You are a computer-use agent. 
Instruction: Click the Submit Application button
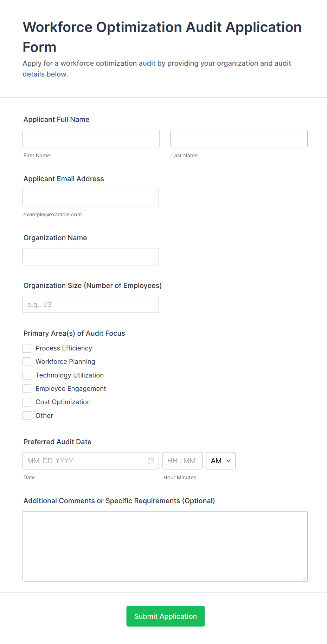click(165, 616)
